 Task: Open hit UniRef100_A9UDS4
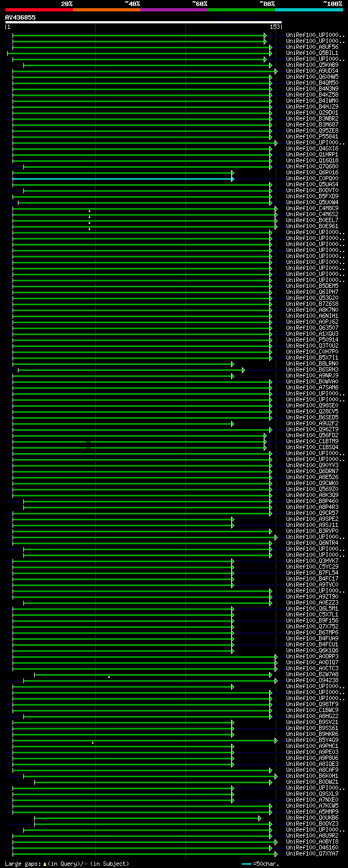[312, 71]
